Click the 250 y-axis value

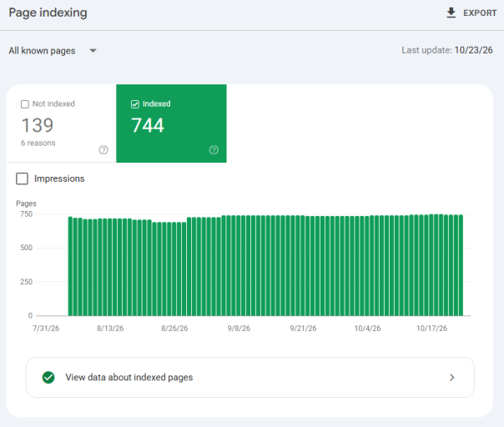[x=27, y=282]
